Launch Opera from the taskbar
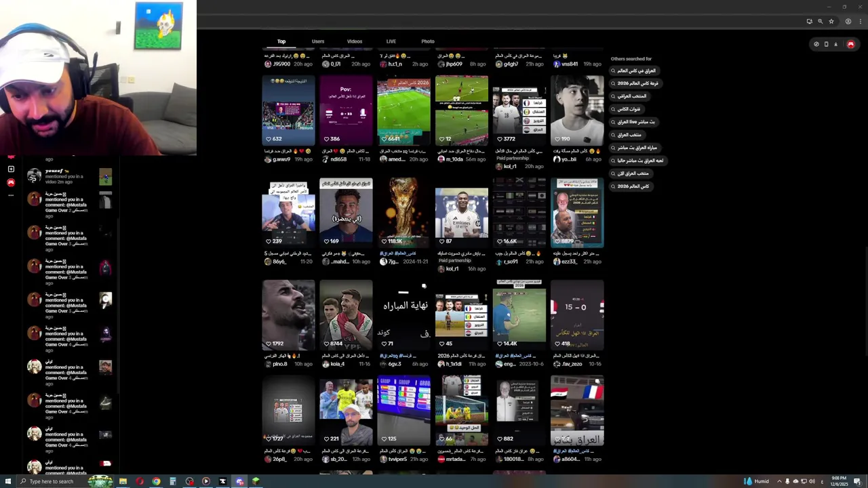 140,481
